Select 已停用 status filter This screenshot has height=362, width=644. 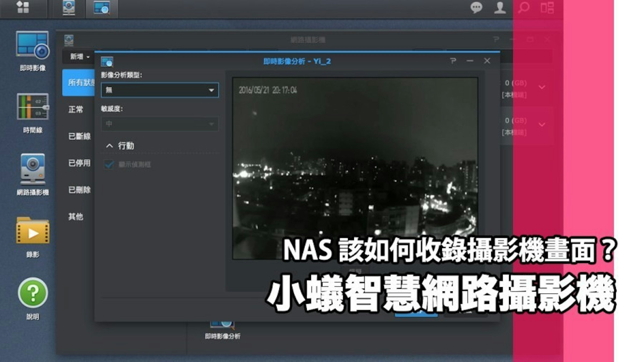point(79,163)
